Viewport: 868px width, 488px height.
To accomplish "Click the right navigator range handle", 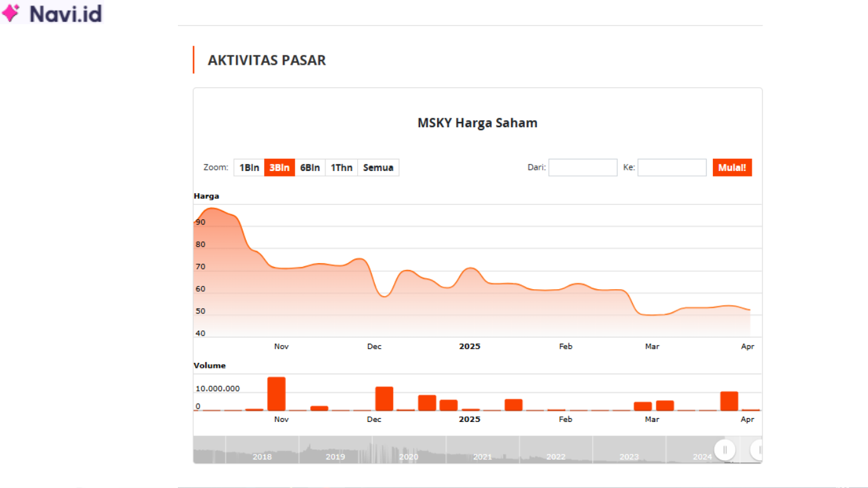I will point(757,450).
